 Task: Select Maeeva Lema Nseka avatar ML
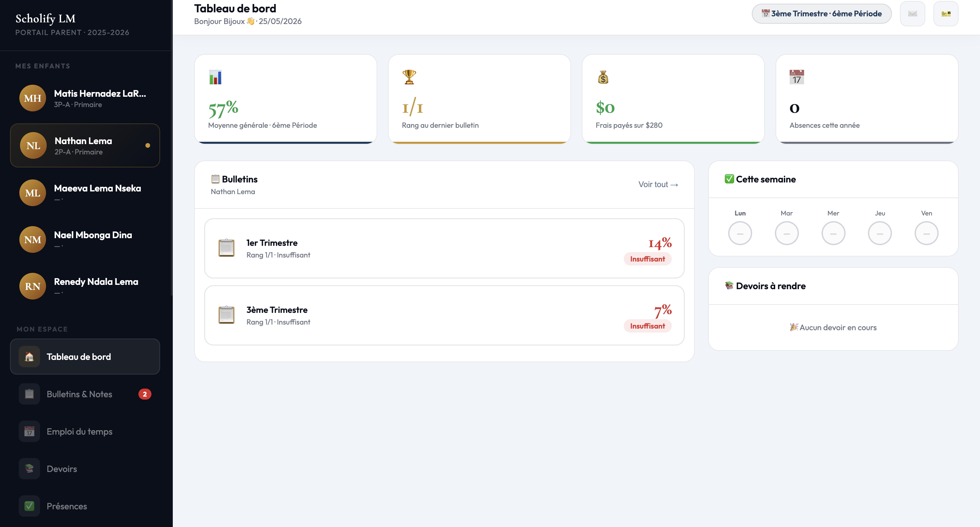point(33,193)
